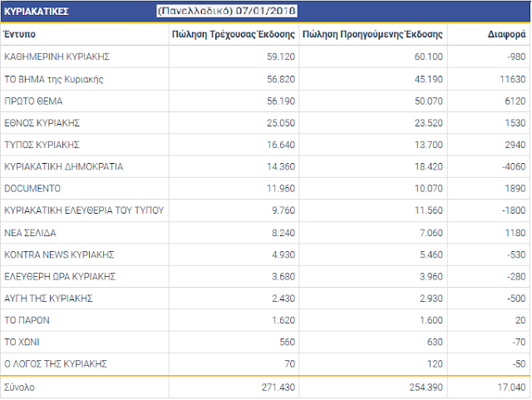Click current sales value 16.640
The height and width of the screenshot is (400, 532).
tap(281, 145)
